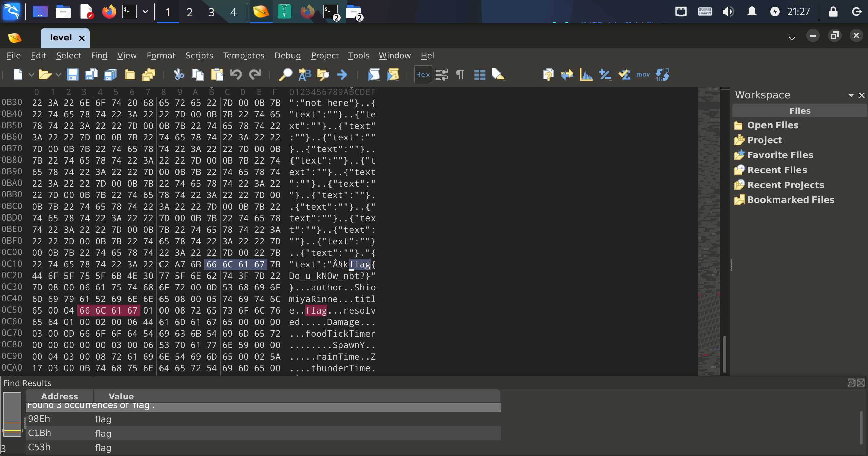Screen dimensions: 868x456
Task: Click the Paste clipboard icon
Action: point(217,74)
